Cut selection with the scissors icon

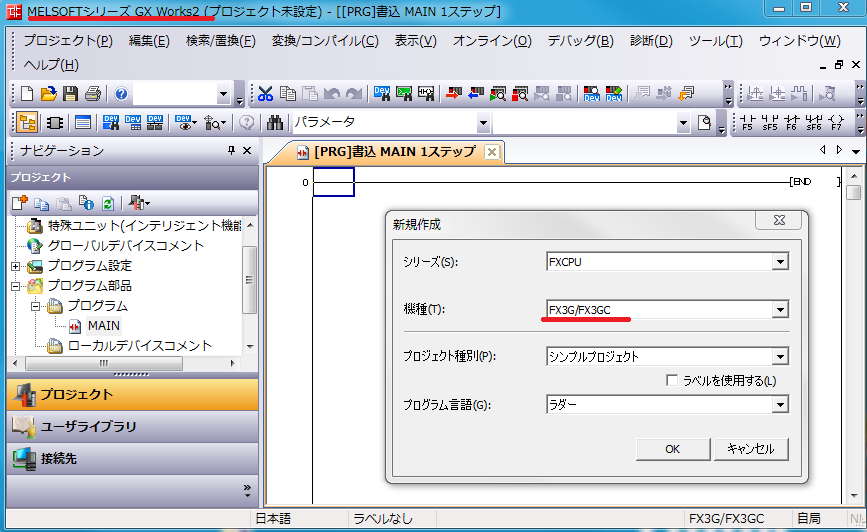click(265, 93)
